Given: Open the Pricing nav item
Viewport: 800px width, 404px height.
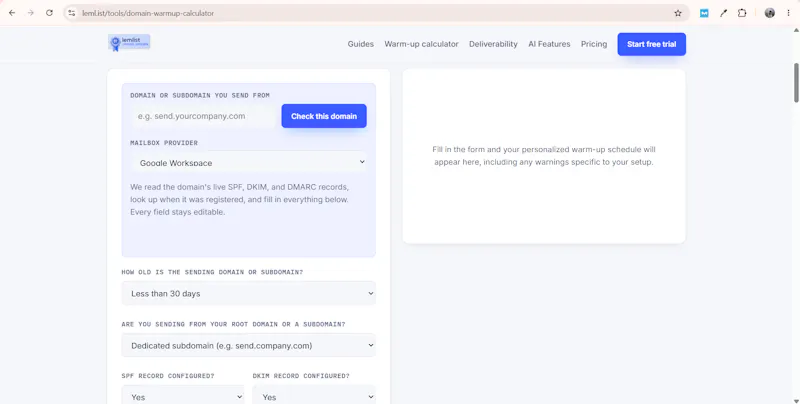Looking at the screenshot, I should pos(594,44).
